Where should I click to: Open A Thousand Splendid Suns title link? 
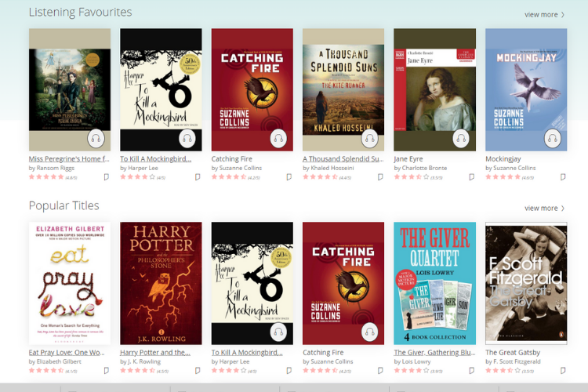(x=343, y=158)
